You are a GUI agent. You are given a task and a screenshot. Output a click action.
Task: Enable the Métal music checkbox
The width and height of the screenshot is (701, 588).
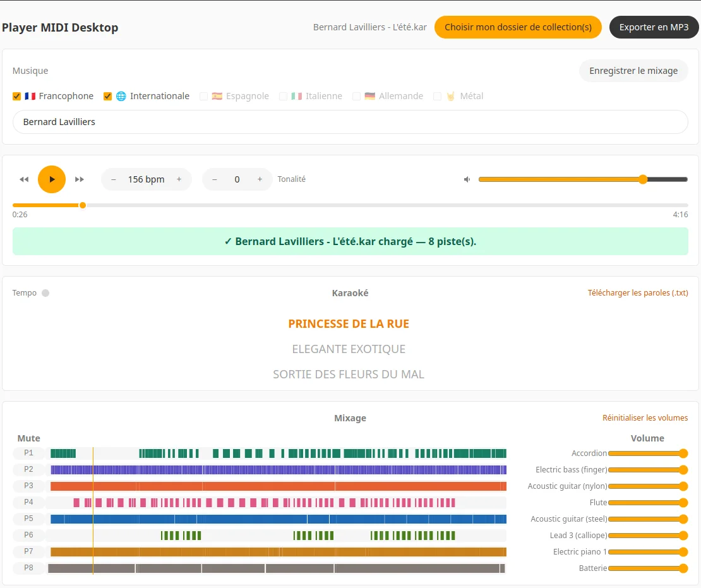coord(437,96)
